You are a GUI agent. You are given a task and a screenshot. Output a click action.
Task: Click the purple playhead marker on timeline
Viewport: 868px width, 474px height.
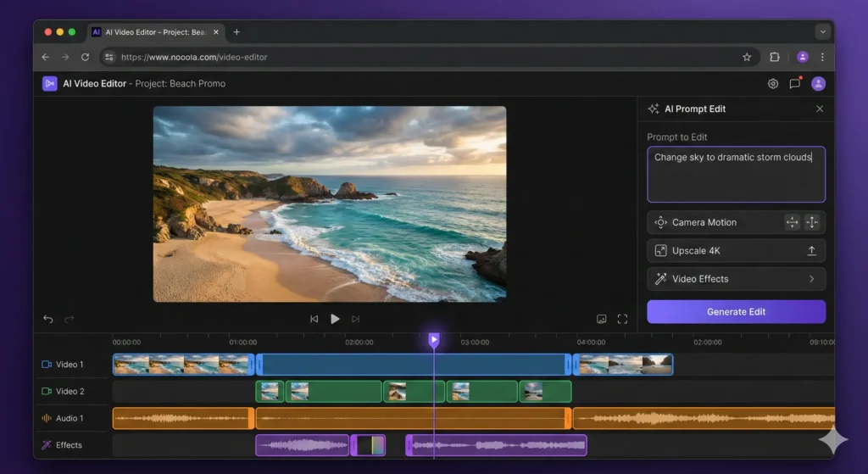434,340
